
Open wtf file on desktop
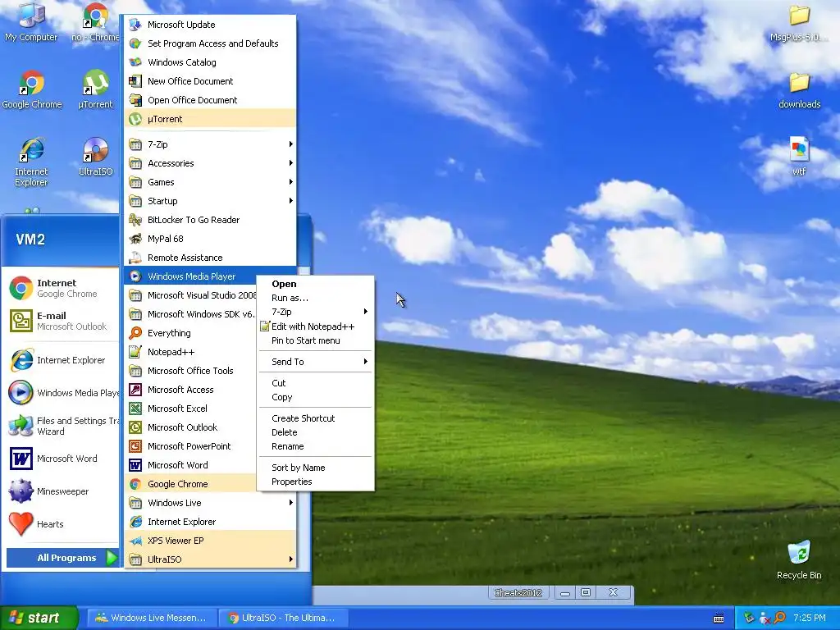pos(799,157)
